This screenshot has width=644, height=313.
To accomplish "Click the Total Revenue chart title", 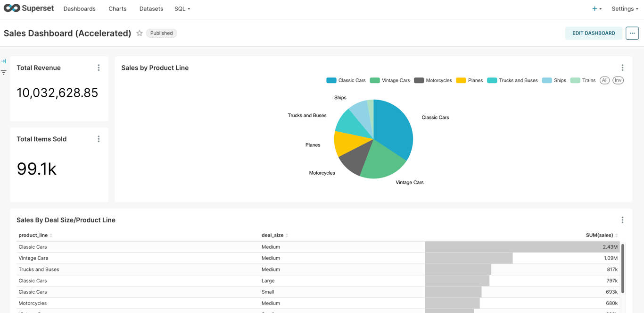I will (x=39, y=68).
